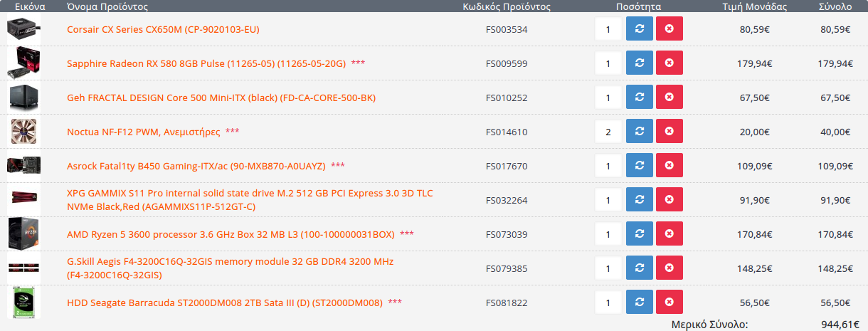
Task: View Asrock motherboard thumbnail
Action: coord(23,166)
